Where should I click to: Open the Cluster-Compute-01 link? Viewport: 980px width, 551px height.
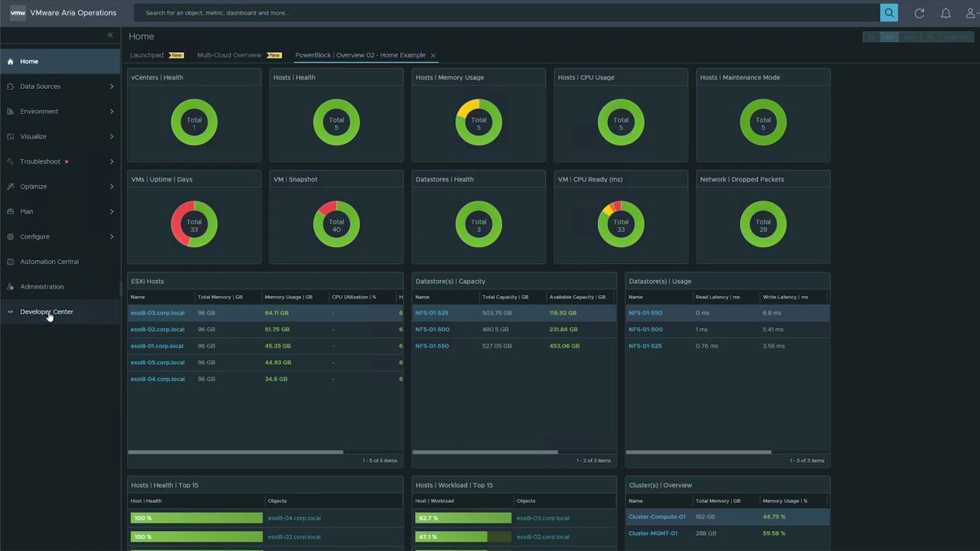657,517
